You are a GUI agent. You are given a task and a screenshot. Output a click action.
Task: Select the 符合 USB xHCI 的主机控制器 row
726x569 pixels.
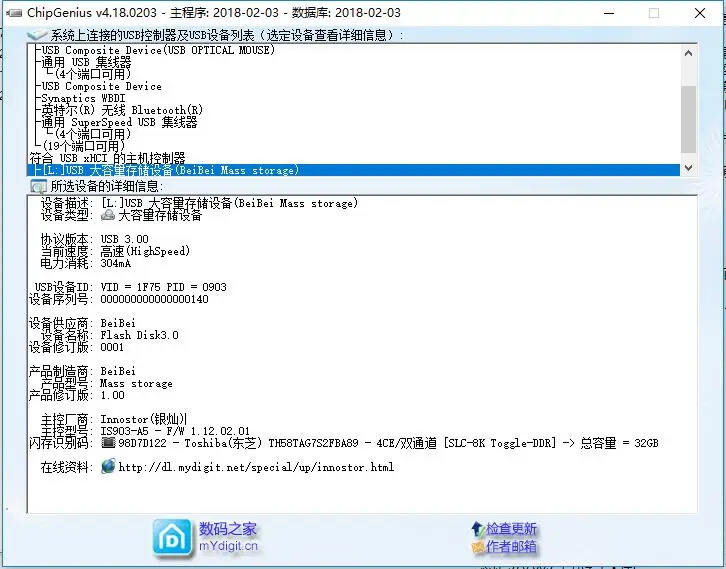(107, 158)
